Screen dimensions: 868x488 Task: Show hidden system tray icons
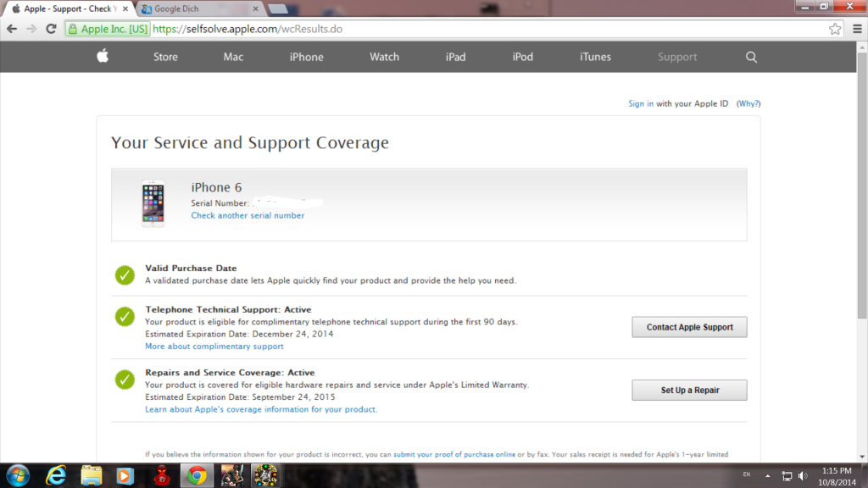(770, 475)
